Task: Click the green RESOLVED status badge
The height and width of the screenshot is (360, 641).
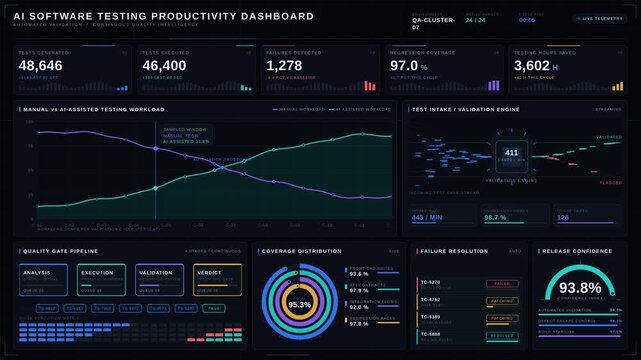Action: (x=502, y=335)
